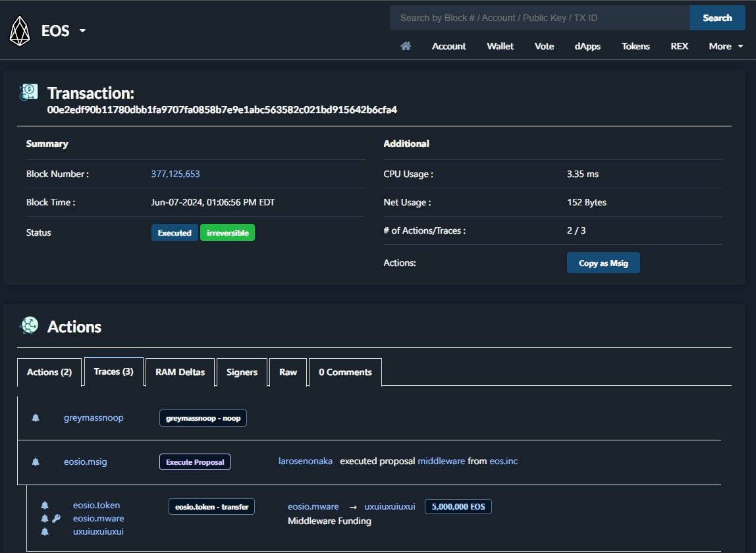Click the bell icon beside eosio.msig
The height and width of the screenshot is (553, 756).
pos(36,461)
